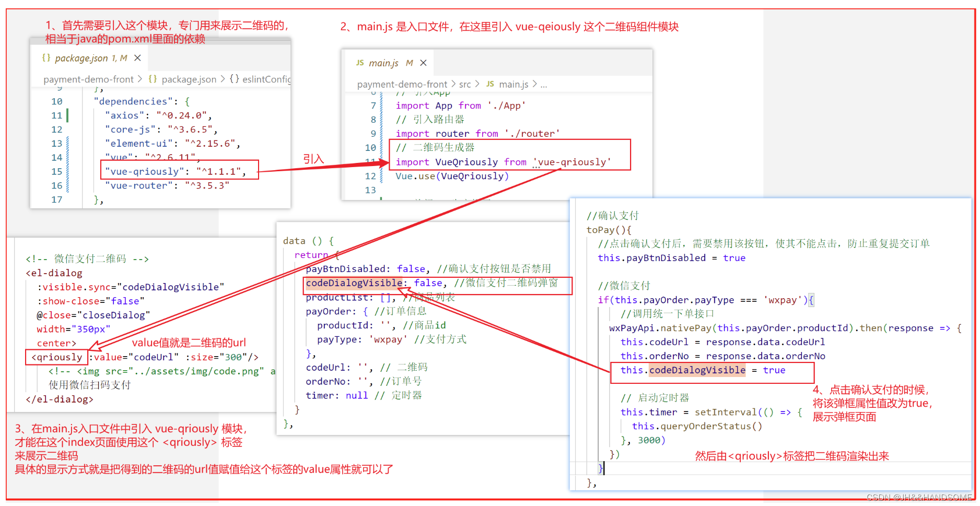Click the "dependencies": { line
This screenshot has height=506, width=980.
tap(142, 101)
